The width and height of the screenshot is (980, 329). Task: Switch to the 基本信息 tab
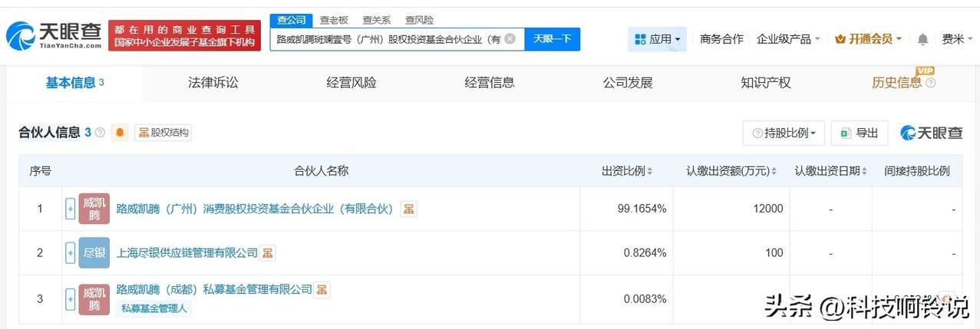click(74, 83)
